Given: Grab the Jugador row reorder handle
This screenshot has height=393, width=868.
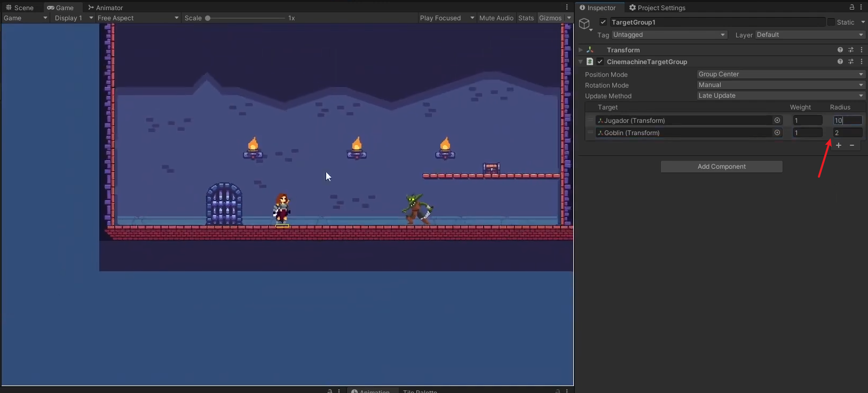Looking at the screenshot, I should [590, 120].
